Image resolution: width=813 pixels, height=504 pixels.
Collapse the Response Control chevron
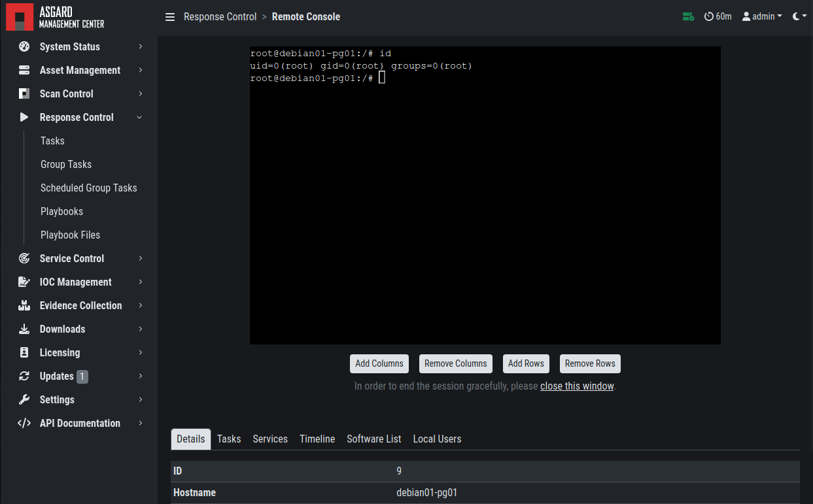139,117
